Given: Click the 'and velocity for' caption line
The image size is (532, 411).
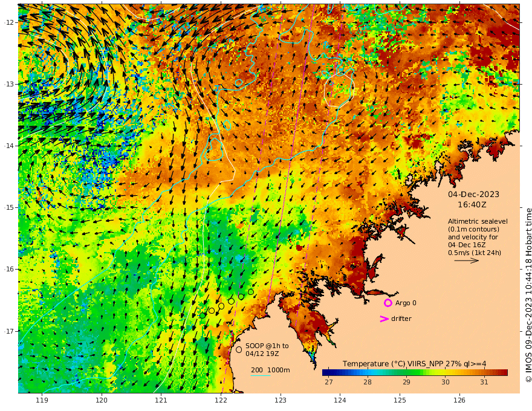Looking at the screenshot, I should pos(473,237).
